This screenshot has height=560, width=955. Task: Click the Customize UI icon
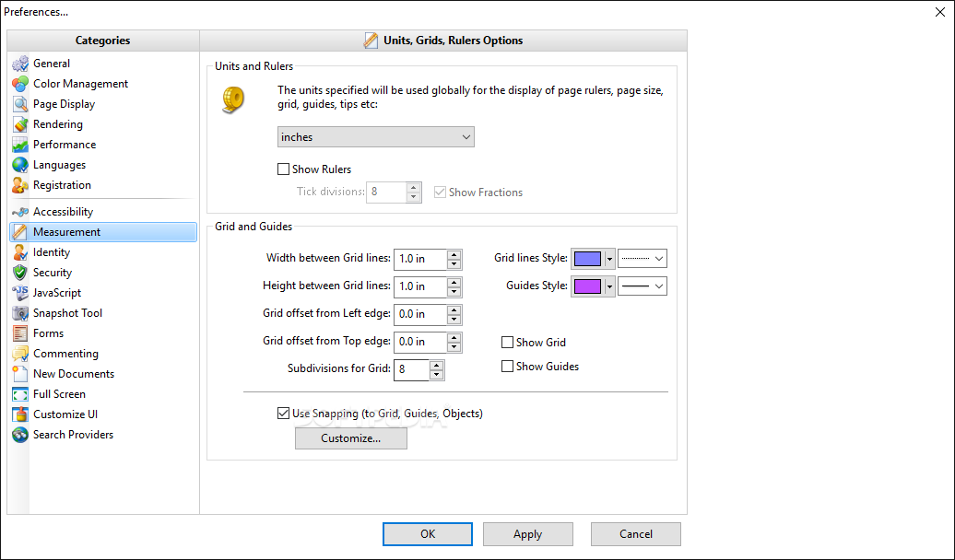(20, 414)
